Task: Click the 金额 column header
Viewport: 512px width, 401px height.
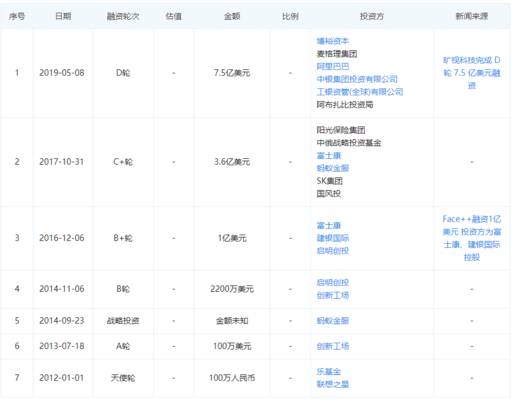Action: click(232, 16)
